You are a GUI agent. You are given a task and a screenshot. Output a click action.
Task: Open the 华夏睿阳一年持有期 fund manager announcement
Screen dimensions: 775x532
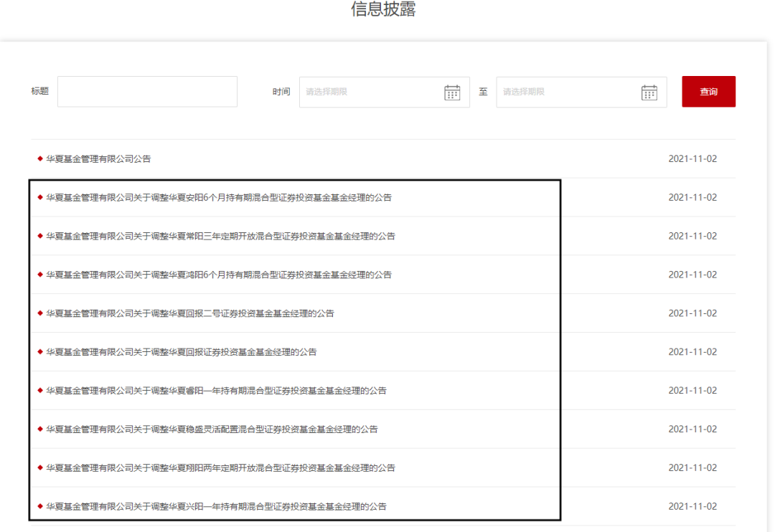(x=216, y=390)
